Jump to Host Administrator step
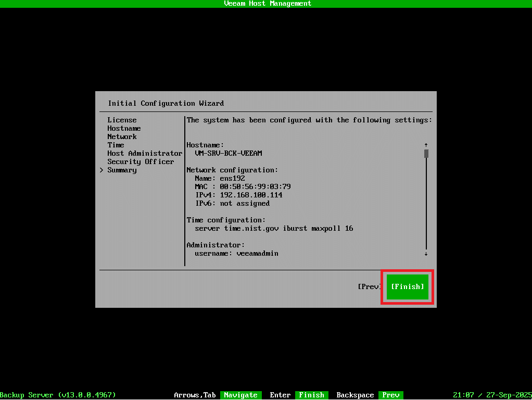The width and height of the screenshot is (532, 400). [x=145, y=153]
